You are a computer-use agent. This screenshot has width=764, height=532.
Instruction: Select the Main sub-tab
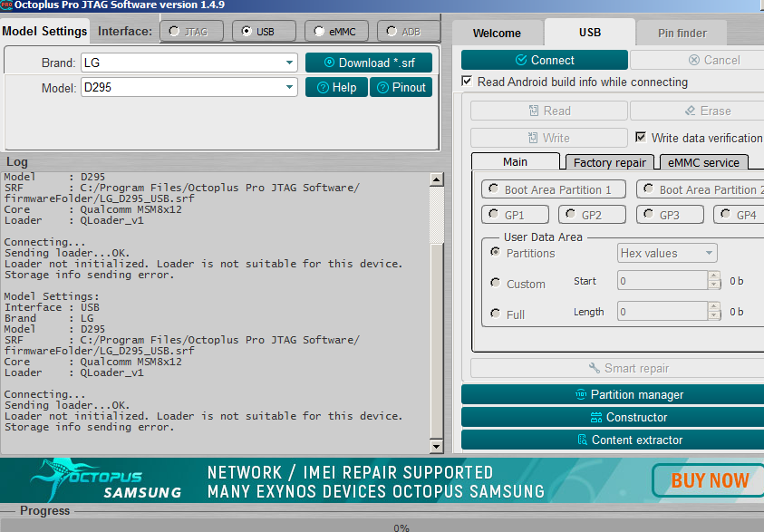point(516,161)
